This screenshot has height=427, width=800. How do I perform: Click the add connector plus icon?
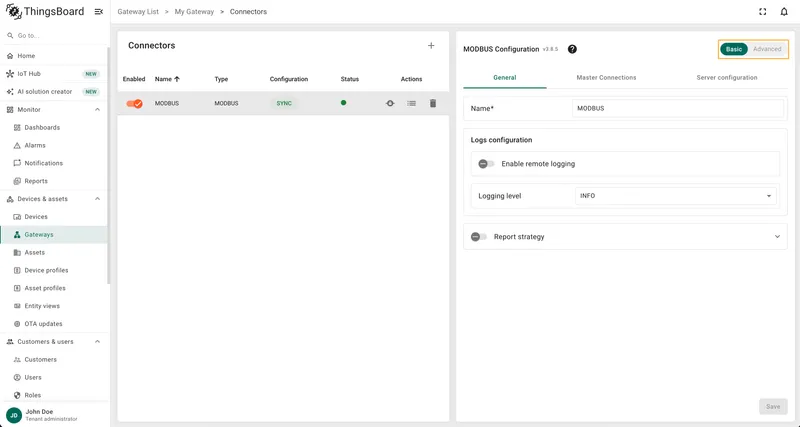pyautogui.click(x=431, y=46)
